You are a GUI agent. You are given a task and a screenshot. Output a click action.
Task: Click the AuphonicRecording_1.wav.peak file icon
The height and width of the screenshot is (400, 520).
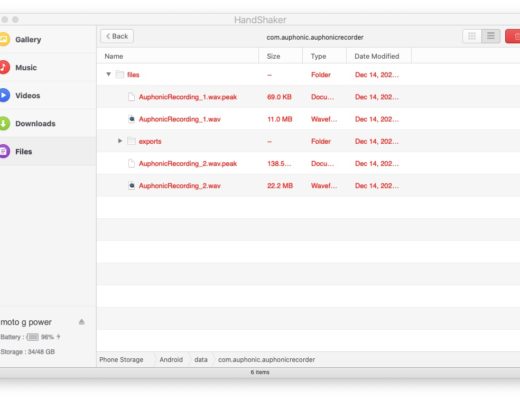point(132,97)
